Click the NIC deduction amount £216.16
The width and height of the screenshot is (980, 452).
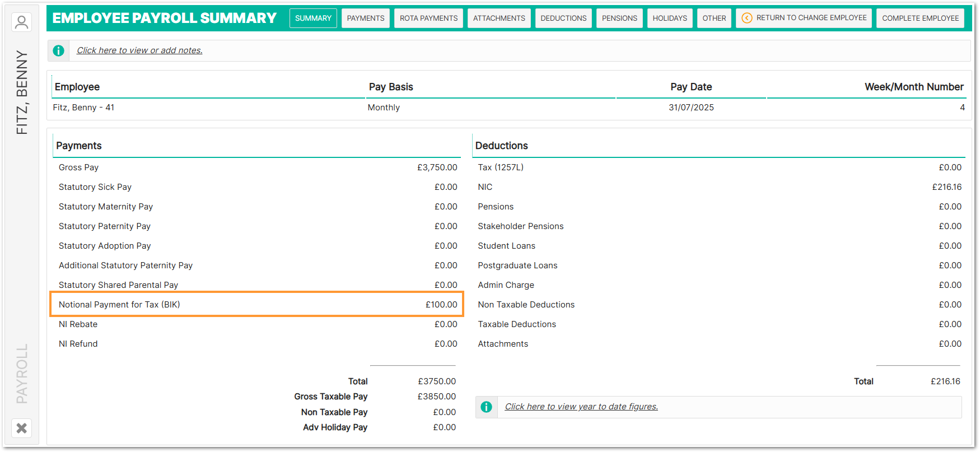coord(946,187)
